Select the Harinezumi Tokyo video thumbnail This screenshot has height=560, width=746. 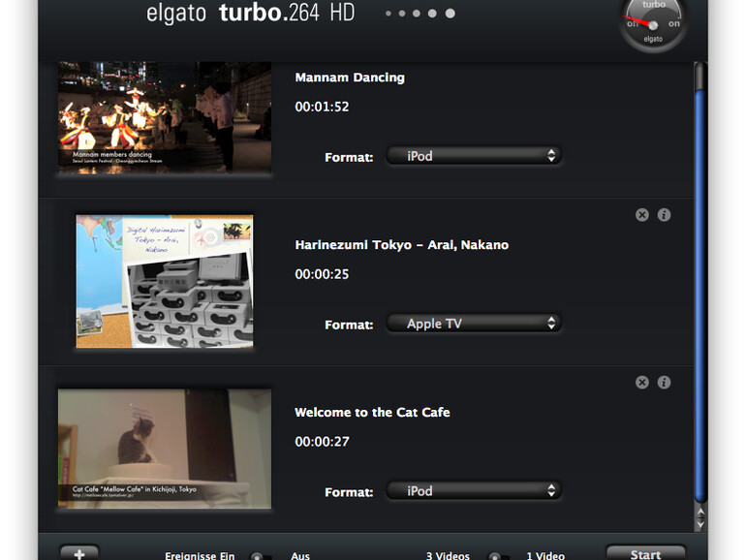165,281
